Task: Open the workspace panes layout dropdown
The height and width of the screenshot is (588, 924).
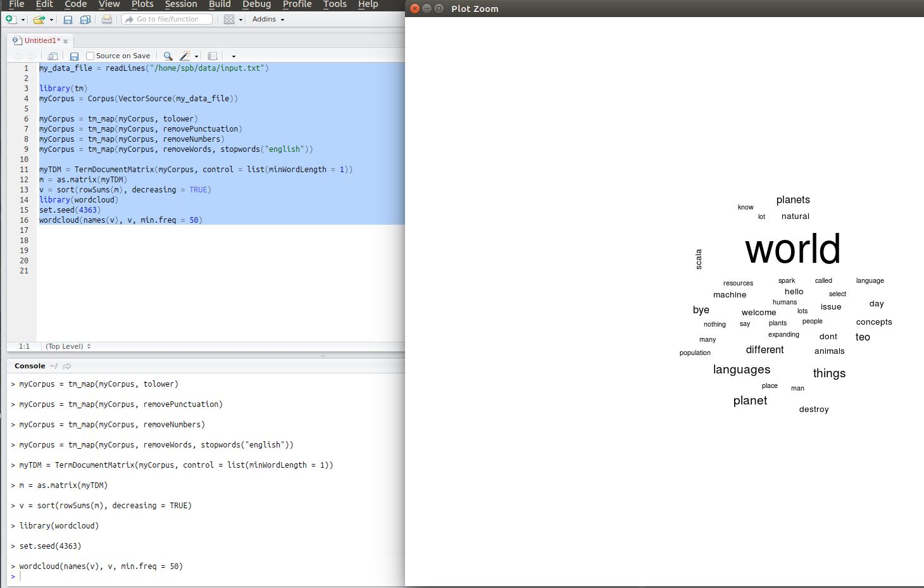Action: click(229, 20)
